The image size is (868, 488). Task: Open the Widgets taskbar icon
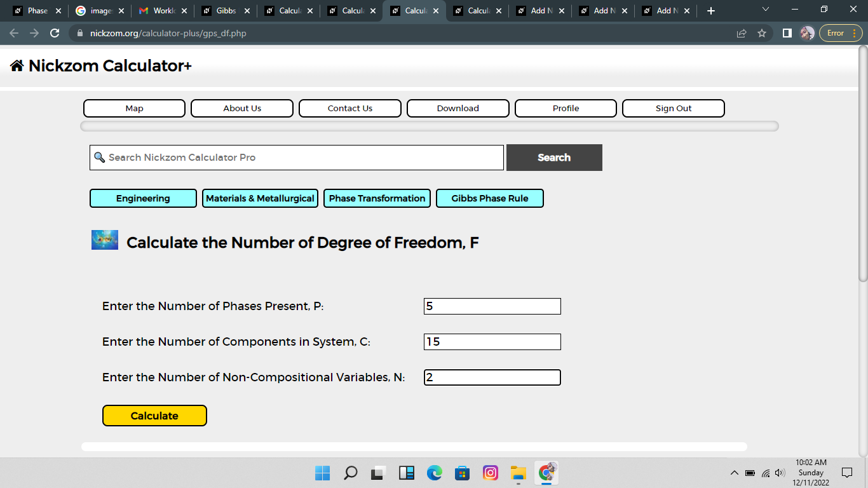click(x=407, y=473)
